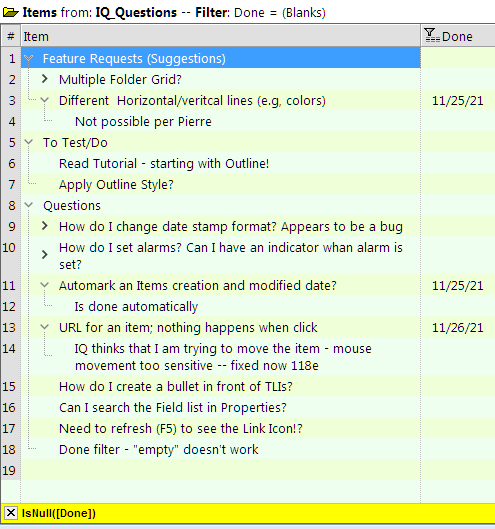Select Read Tutorial - starting with Outline! item

164,164
